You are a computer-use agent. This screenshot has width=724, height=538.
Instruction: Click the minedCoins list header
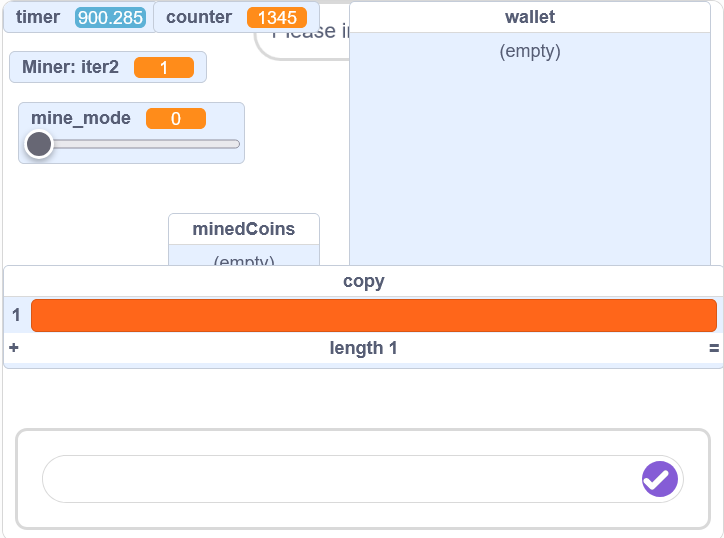point(244,229)
